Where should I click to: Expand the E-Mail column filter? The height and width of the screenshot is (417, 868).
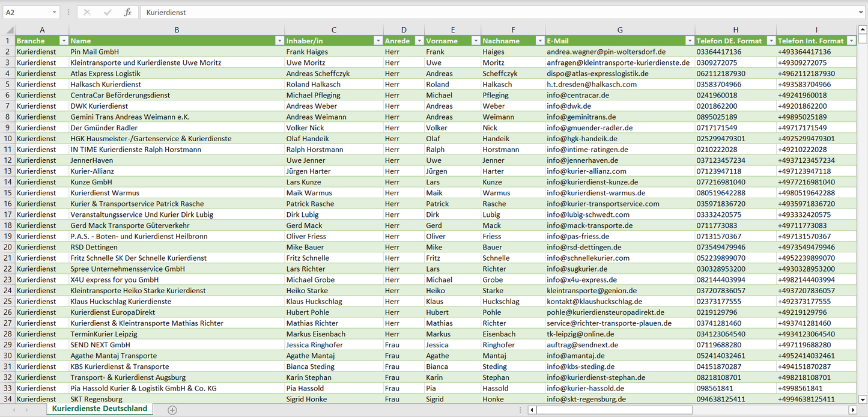coord(689,41)
